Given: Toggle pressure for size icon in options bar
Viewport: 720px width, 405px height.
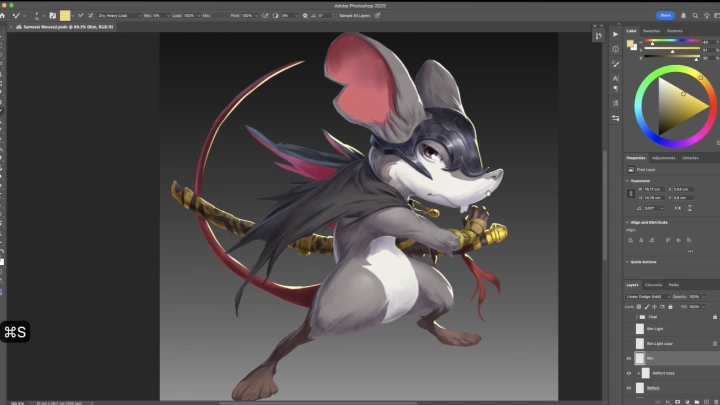Looking at the screenshot, I should click(x=377, y=16).
